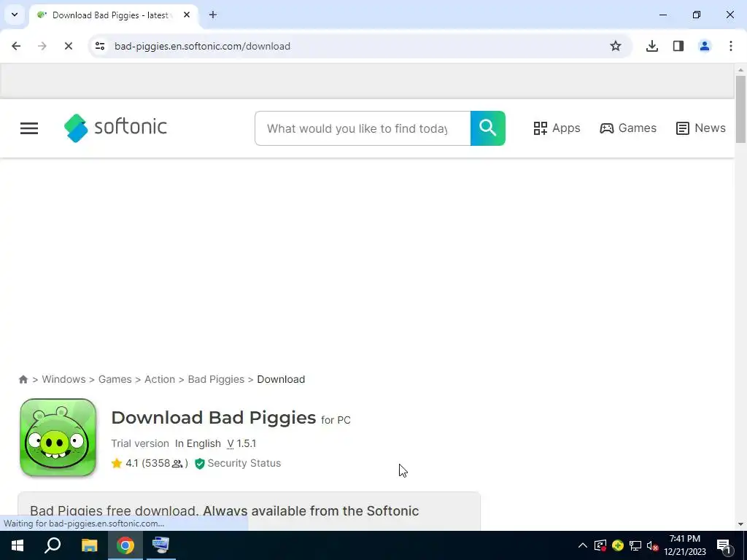Open the Chrome profile icon
Image resolution: width=747 pixels, height=560 pixels.
pos(705,46)
